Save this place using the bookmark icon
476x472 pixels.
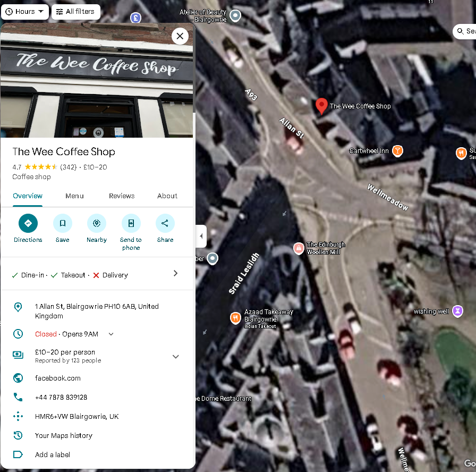(63, 224)
